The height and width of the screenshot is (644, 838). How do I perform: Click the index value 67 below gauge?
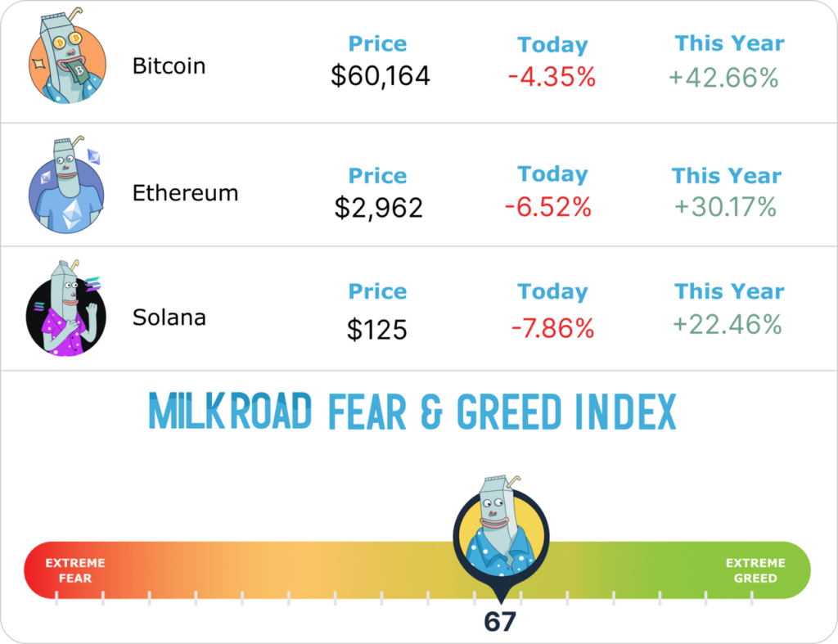500,623
